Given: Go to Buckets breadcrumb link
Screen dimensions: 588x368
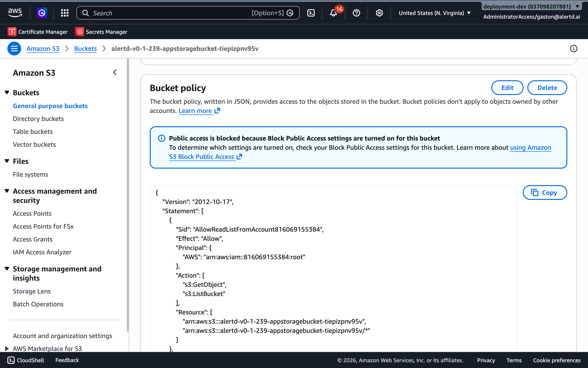Looking at the screenshot, I should (x=85, y=49).
